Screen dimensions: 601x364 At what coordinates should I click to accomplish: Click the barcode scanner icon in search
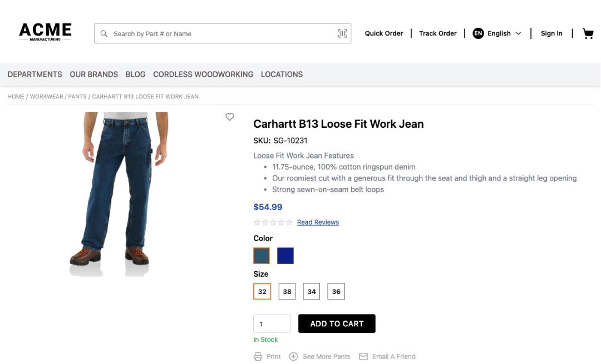tap(342, 33)
